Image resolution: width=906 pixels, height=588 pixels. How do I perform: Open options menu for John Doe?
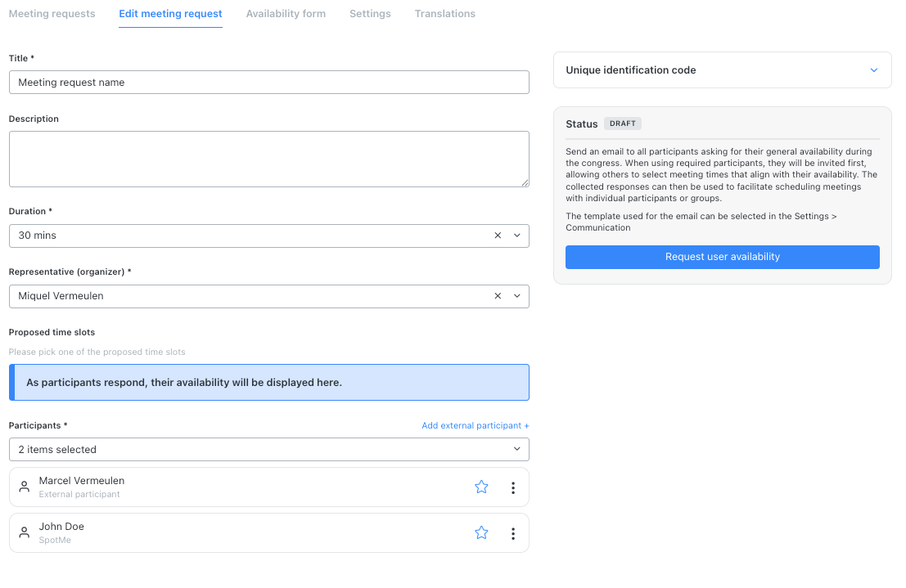pos(513,534)
